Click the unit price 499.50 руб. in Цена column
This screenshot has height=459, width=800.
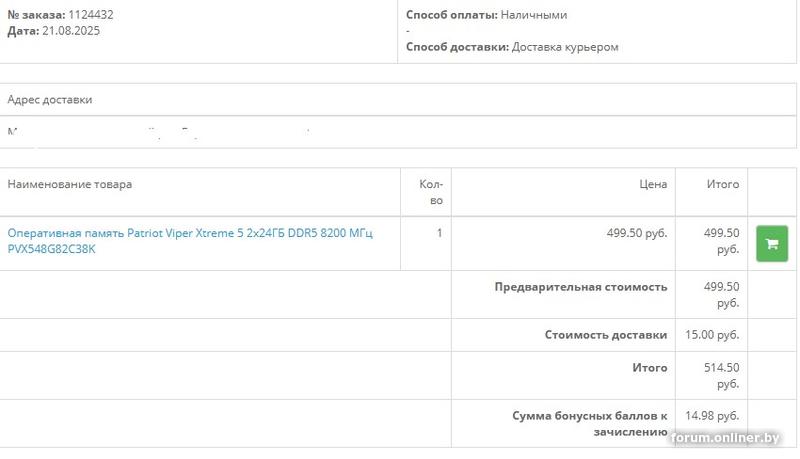[637, 233]
